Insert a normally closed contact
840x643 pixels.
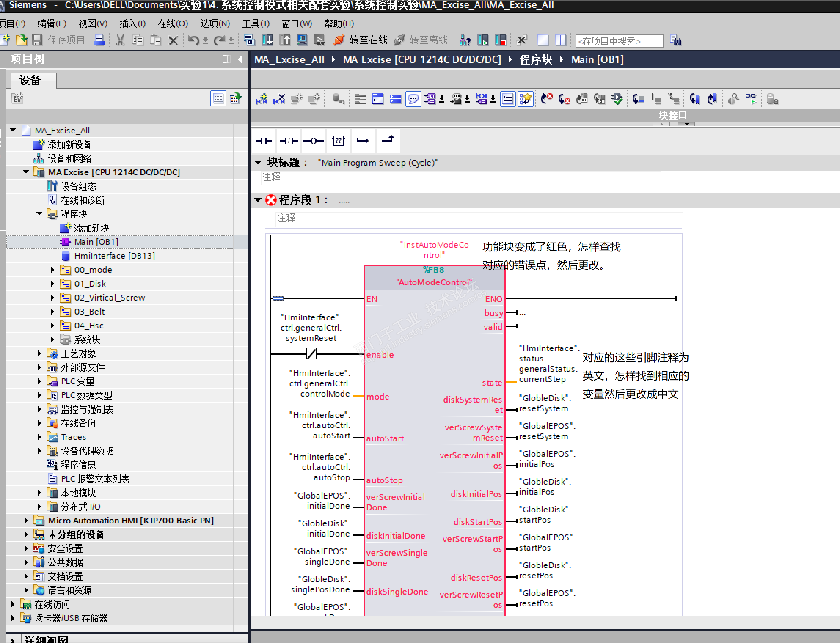(289, 140)
